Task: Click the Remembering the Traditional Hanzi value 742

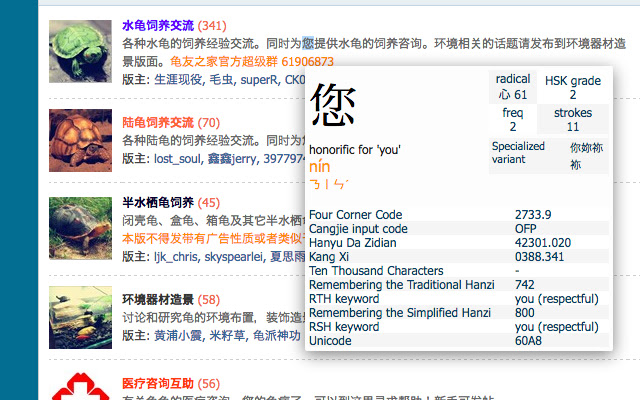Action: pos(524,284)
